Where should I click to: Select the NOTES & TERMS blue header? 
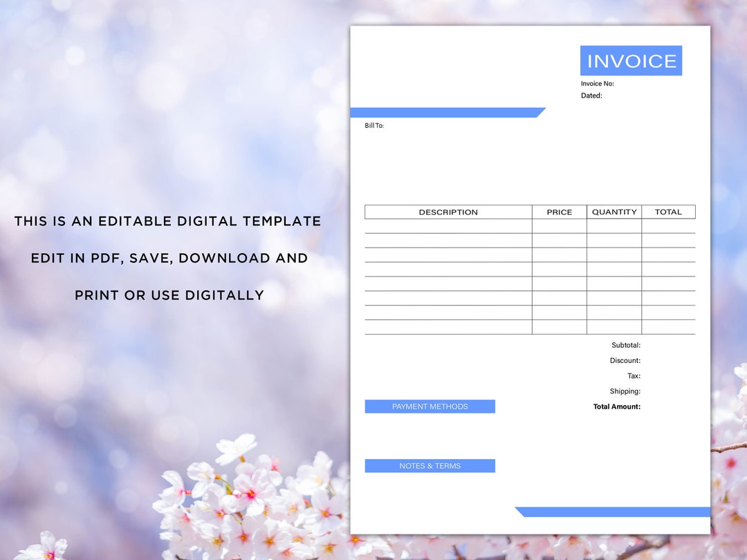pyautogui.click(x=430, y=466)
